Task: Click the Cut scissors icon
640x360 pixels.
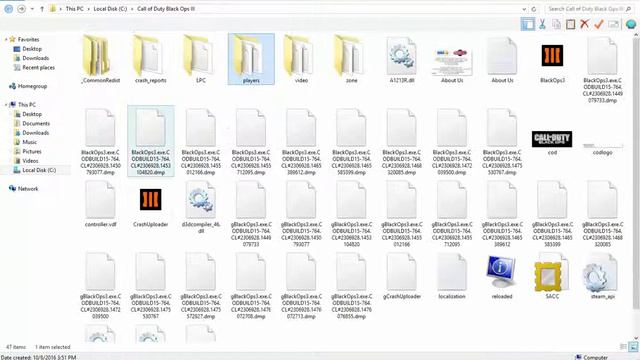Action: coord(542,24)
